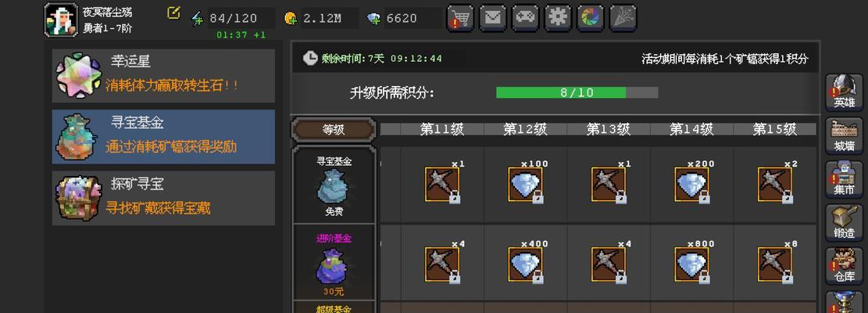This screenshot has height=313, width=868.
Task: Click the colorful aperture wheel icon
Action: point(591,18)
